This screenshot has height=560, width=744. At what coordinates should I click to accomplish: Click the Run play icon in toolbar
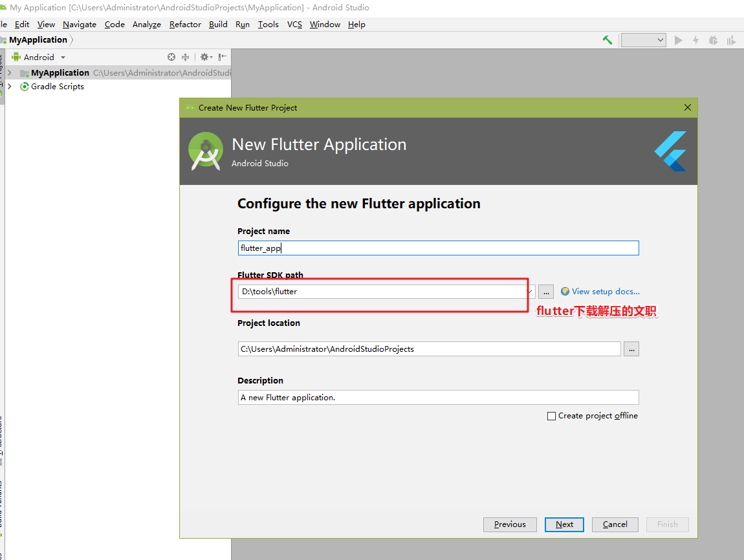coord(679,40)
